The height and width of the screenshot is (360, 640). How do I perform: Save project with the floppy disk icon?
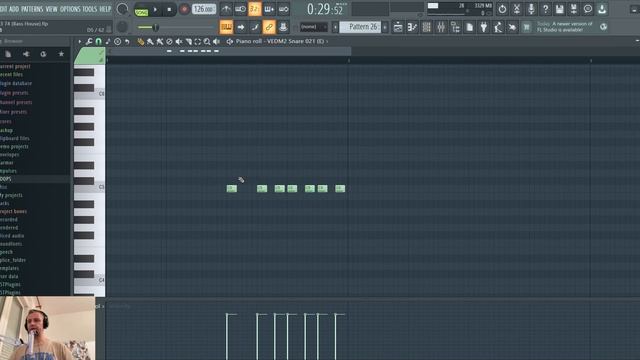(560, 9)
